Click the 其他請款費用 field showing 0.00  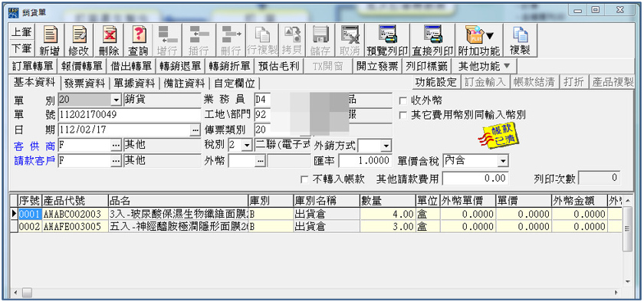click(x=475, y=179)
